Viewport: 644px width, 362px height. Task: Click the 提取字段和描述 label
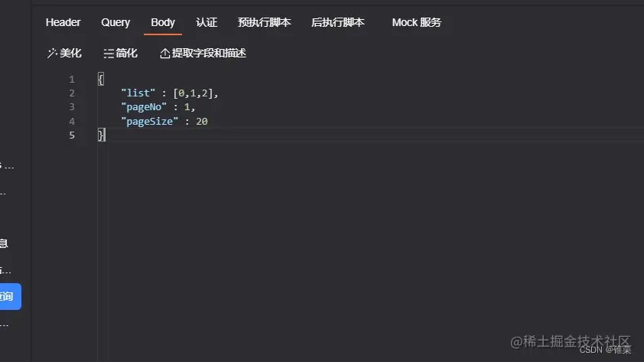click(209, 53)
